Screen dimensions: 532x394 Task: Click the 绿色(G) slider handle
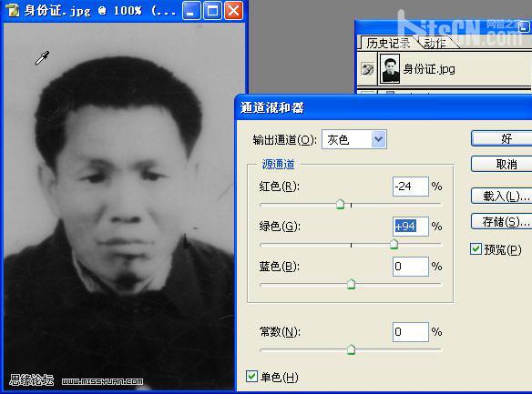click(394, 244)
